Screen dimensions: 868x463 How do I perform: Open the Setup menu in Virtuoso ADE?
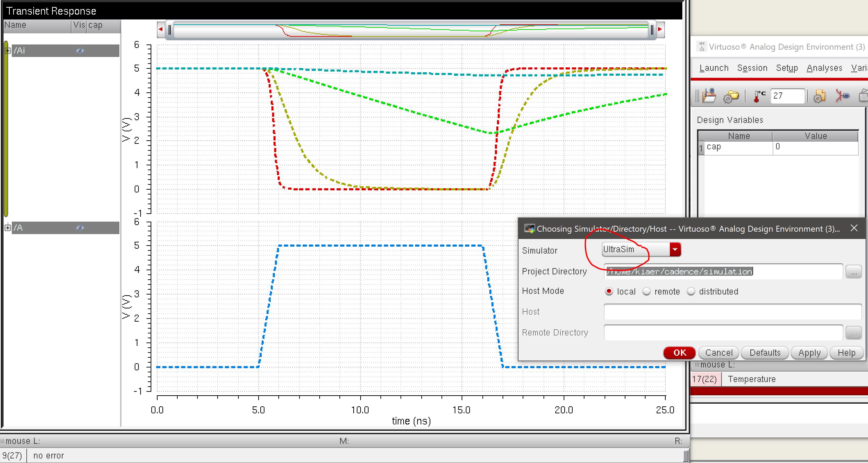(787, 68)
